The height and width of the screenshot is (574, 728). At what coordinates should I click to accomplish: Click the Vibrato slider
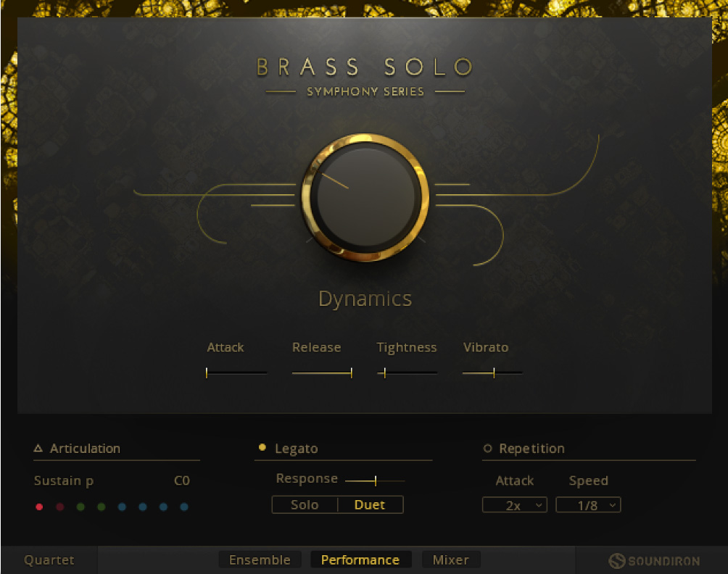coord(492,373)
